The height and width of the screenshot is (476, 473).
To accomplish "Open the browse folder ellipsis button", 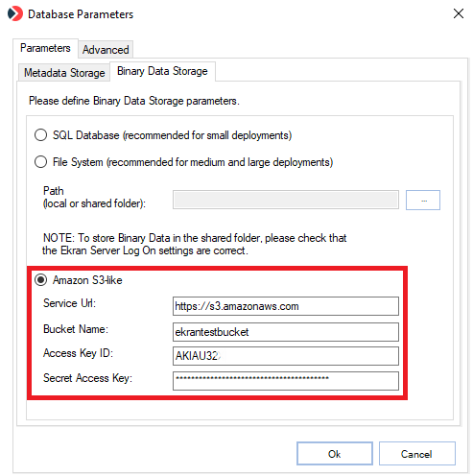I will coord(423,201).
